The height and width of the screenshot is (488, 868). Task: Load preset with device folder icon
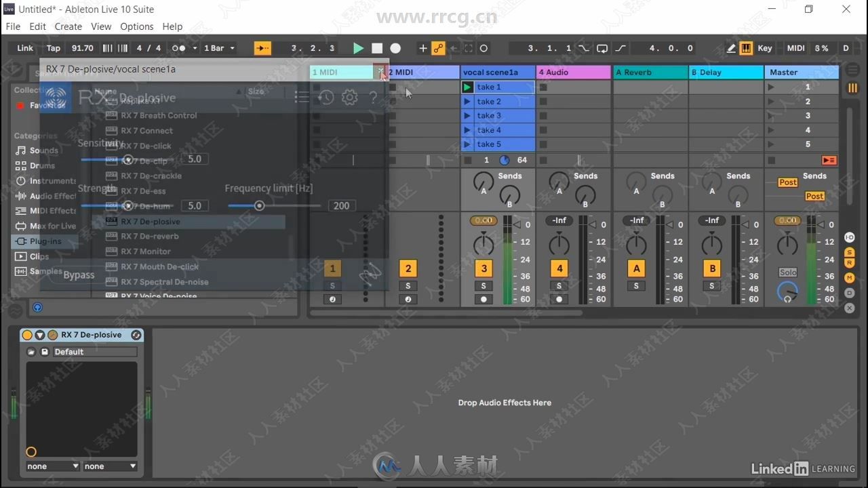(x=31, y=352)
